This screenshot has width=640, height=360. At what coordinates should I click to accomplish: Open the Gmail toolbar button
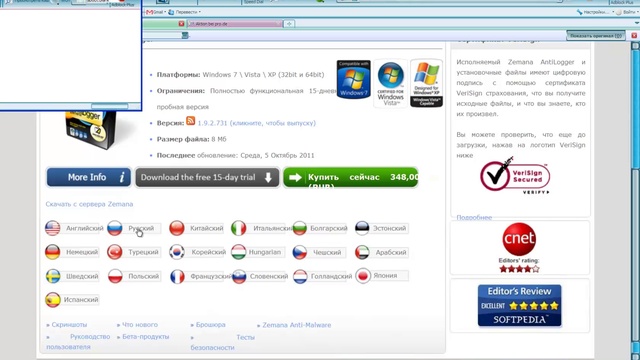coord(155,12)
